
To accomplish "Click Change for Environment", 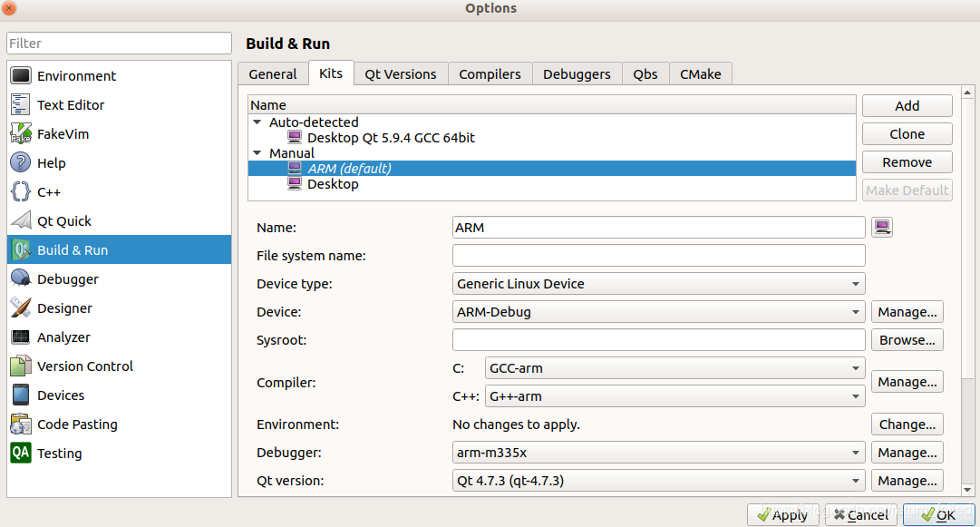I will [907, 425].
